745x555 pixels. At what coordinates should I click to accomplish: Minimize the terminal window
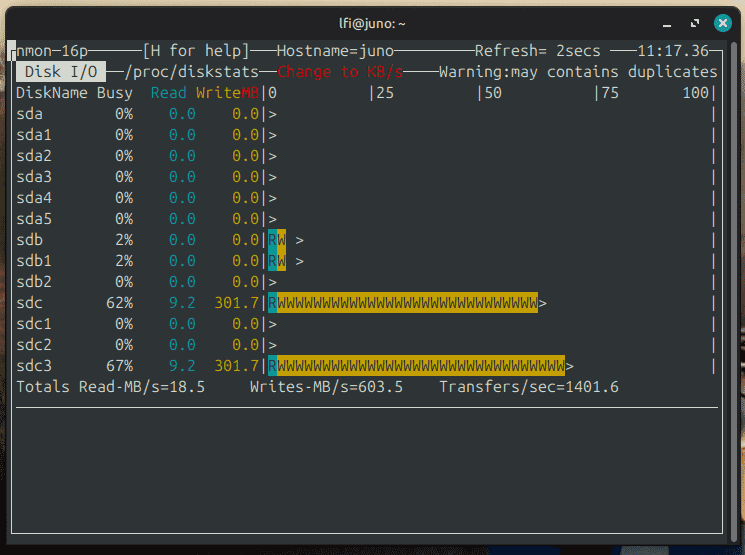pos(667,24)
